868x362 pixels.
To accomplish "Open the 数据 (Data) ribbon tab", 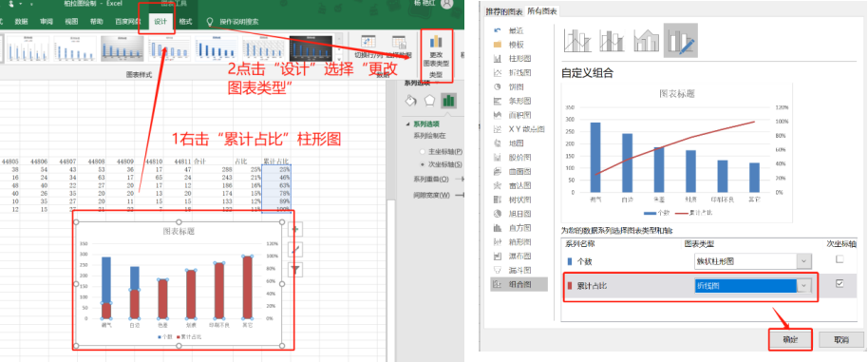I will tap(22, 22).
